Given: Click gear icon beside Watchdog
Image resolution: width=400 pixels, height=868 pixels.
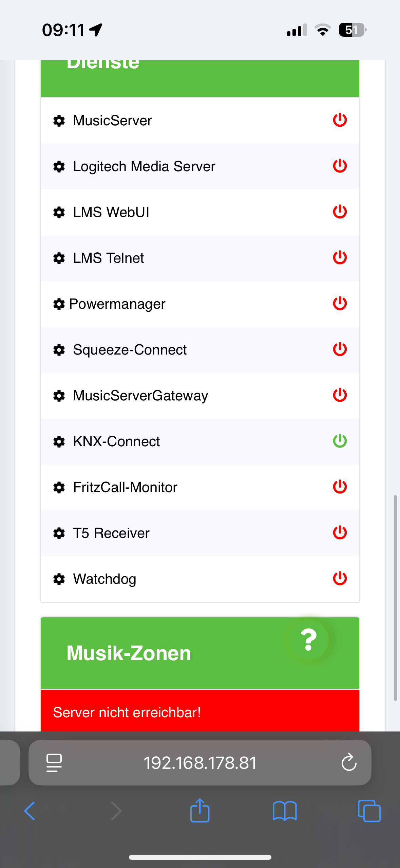Looking at the screenshot, I should click(59, 579).
